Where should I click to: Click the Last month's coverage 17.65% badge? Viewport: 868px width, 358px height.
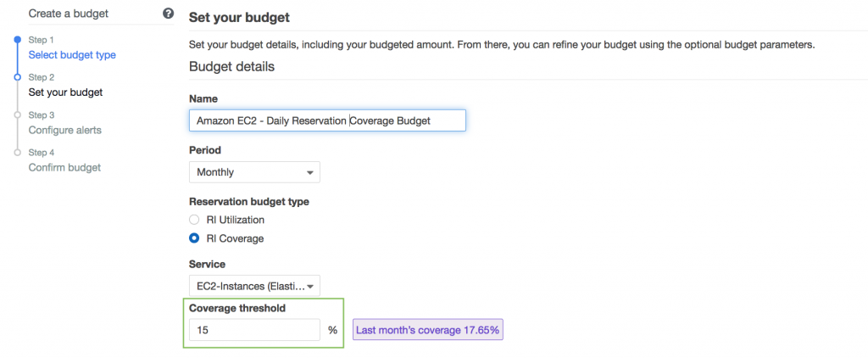pos(428,330)
